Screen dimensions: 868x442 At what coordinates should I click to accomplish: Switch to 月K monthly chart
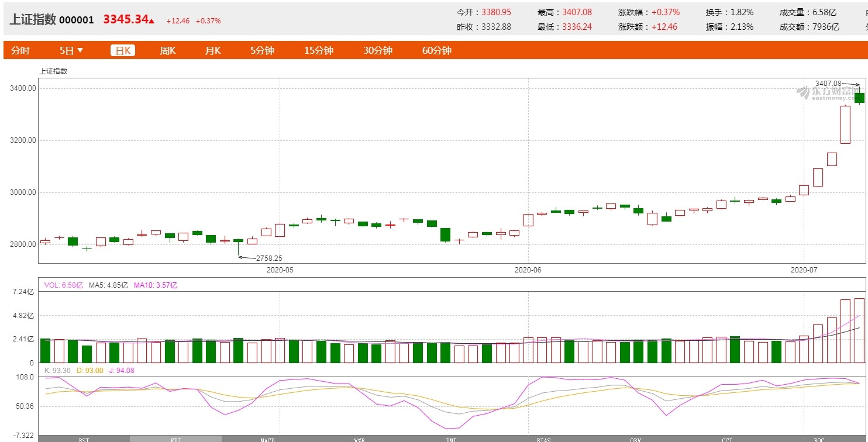tap(213, 50)
